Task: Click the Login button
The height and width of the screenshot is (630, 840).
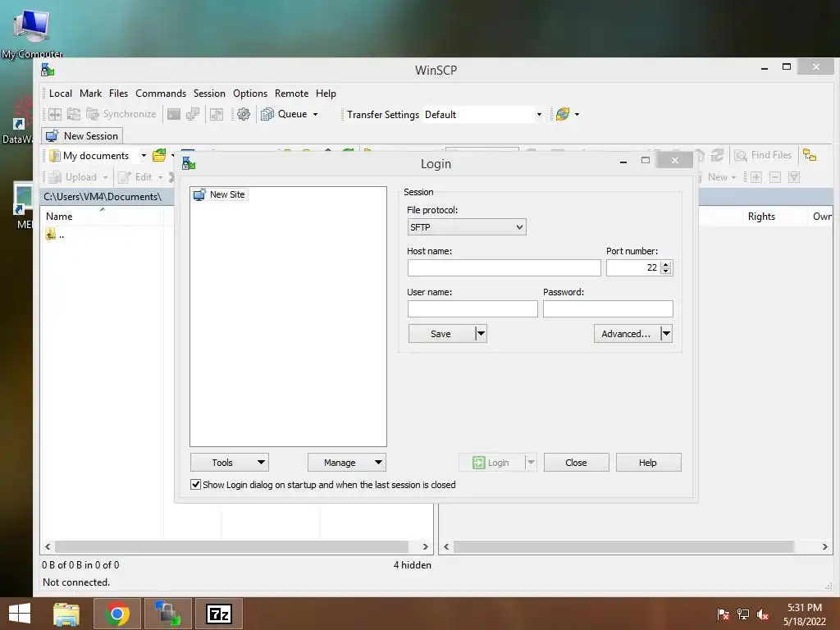Action: click(x=491, y=463)
